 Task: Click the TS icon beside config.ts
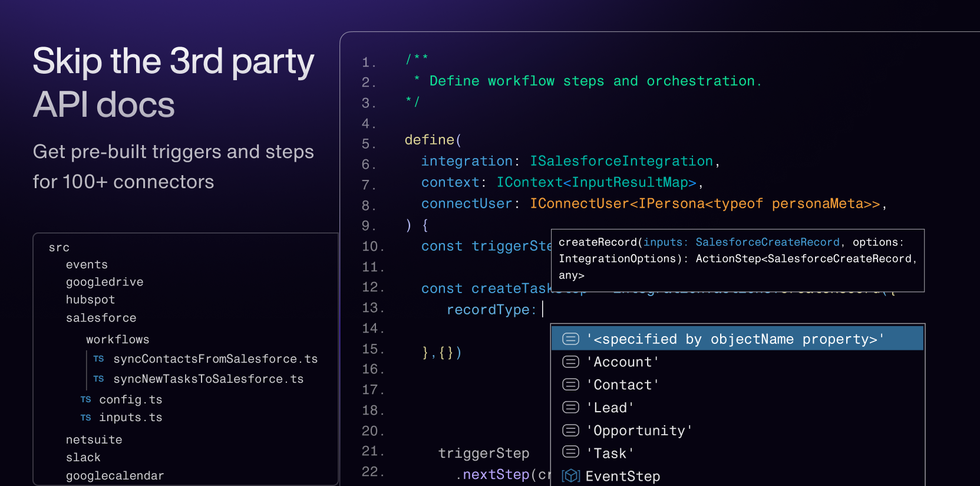pos(85,399)
